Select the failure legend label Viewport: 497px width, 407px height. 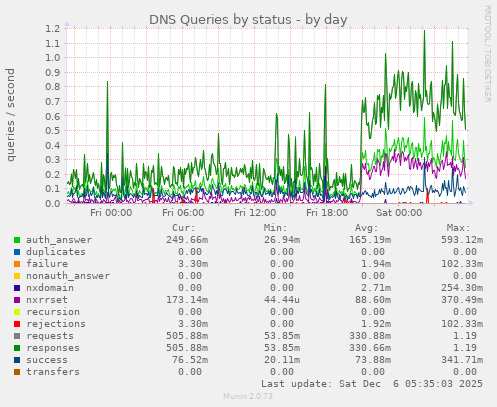[x=47, y=264]
